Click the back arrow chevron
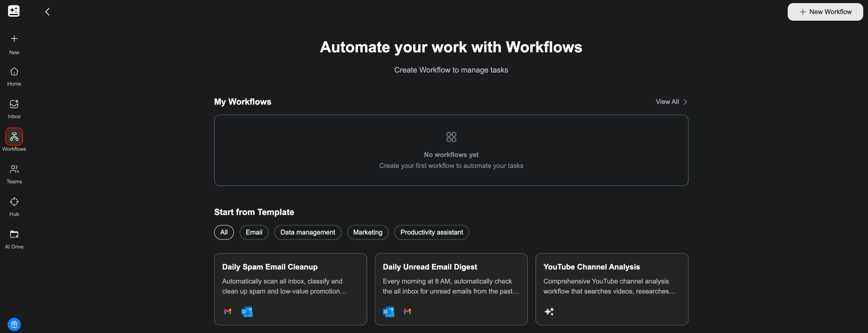 [x=47, y=12]
